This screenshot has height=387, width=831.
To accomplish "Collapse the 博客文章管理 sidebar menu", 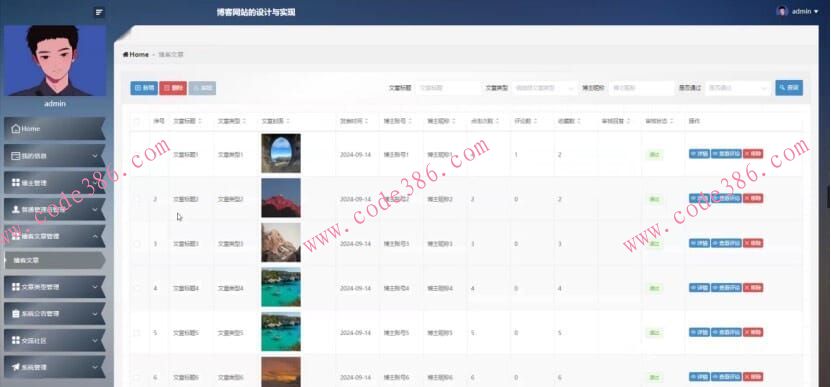I will [55, 236].
